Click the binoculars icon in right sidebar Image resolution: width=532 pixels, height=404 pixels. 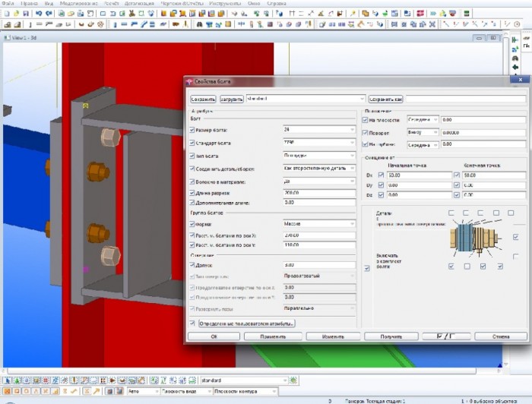pyautogui.click(x=515, y=58)
